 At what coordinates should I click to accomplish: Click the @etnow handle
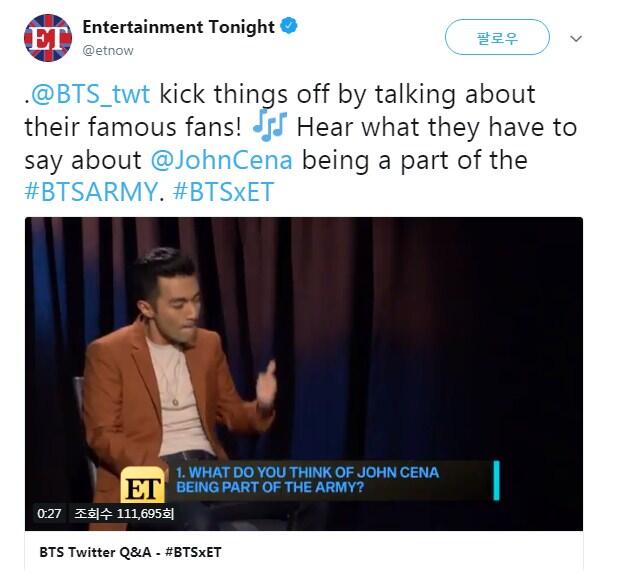click(108, 51)
